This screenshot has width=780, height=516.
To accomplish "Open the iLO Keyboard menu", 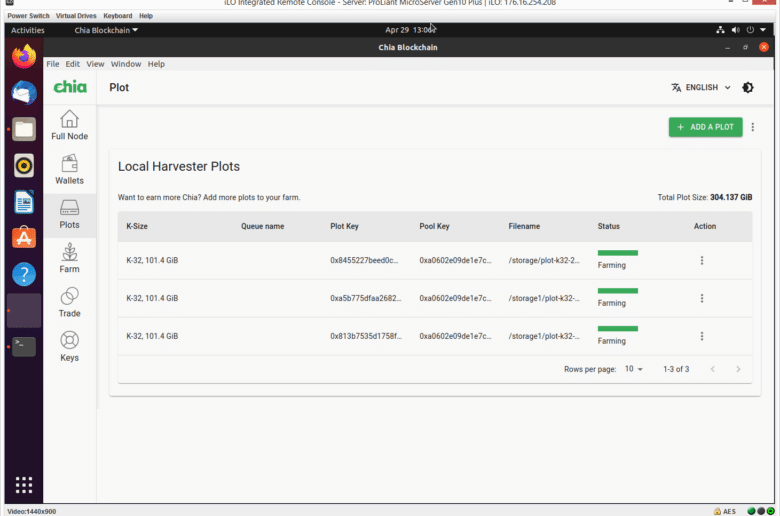I will pos(118,15).
